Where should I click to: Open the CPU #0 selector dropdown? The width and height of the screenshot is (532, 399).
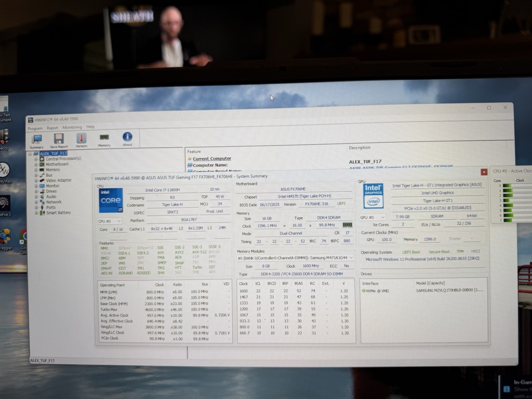coord(110,221)
